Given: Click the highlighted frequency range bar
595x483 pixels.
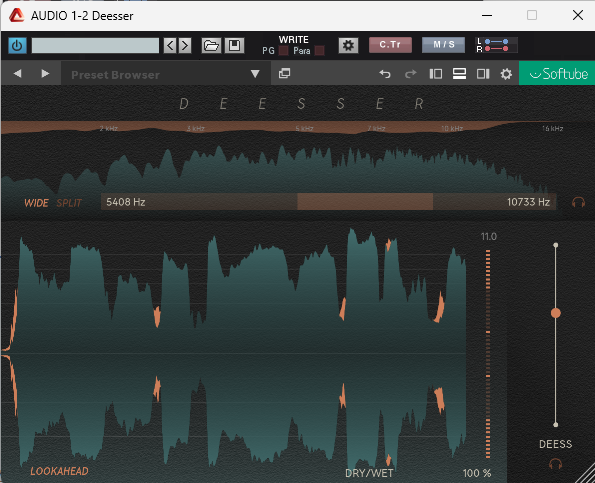Looking at the screenshot, I should click(x=365, y=201).
